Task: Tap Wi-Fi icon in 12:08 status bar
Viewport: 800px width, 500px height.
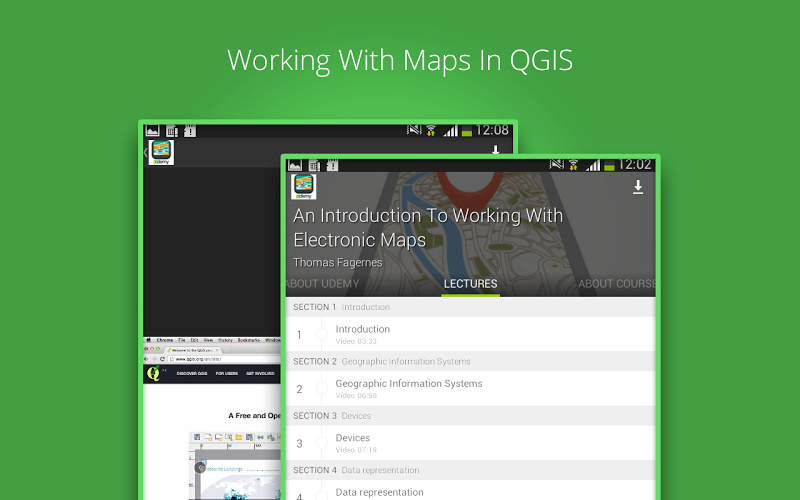Action: click(x=431, y=131)
